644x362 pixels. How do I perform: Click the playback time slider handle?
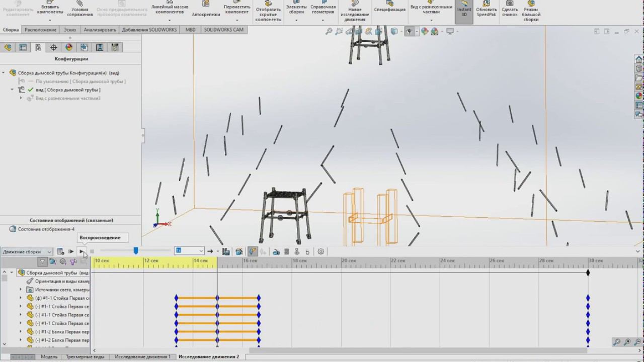[135, 250]
